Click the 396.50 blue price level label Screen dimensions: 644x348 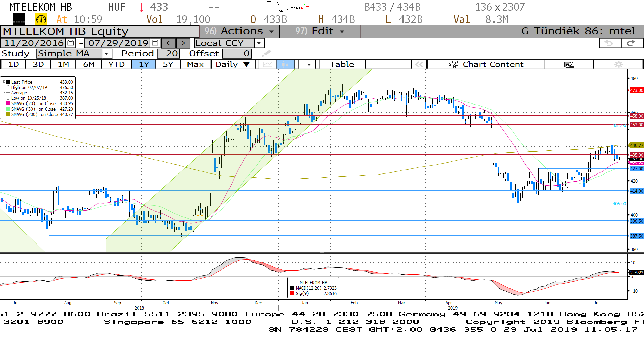(636, 221)
